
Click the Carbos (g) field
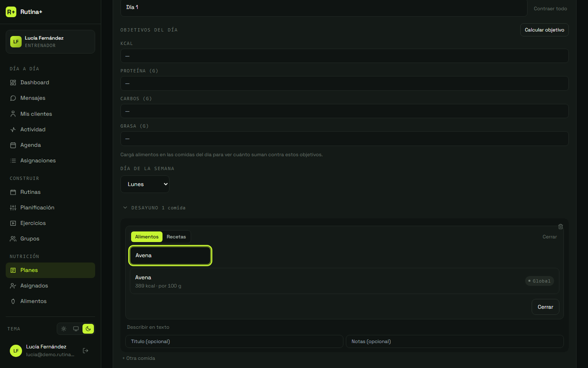pos(344,111)
